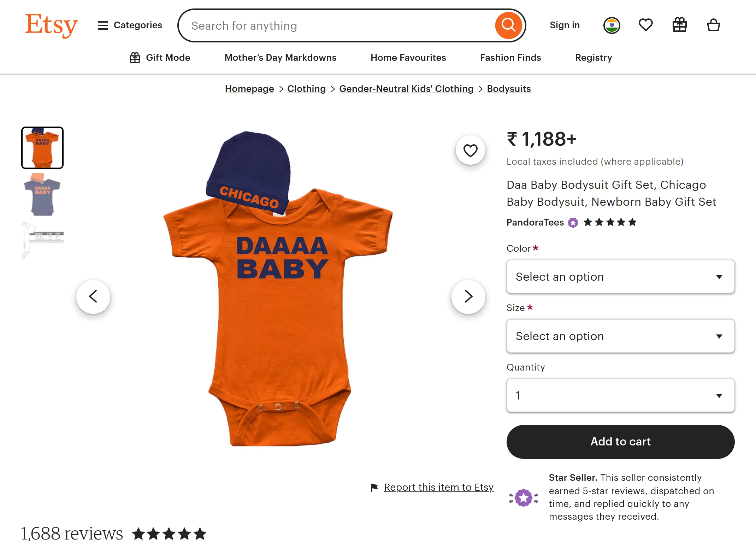Screen dimensions: 756x560
Task: View seller rating stars next to PandoraTees
Action: click(x=610, y=222)
